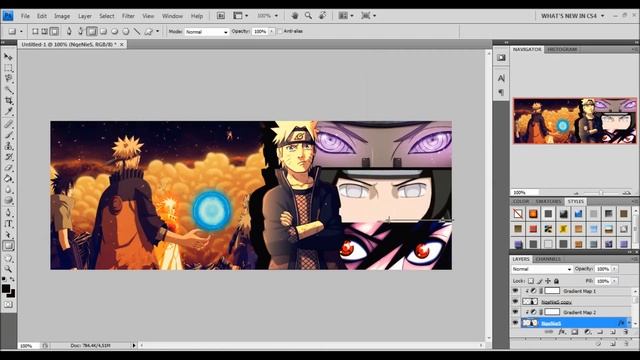
Task: Select the Dodge tool
Action: pos(8,200)
